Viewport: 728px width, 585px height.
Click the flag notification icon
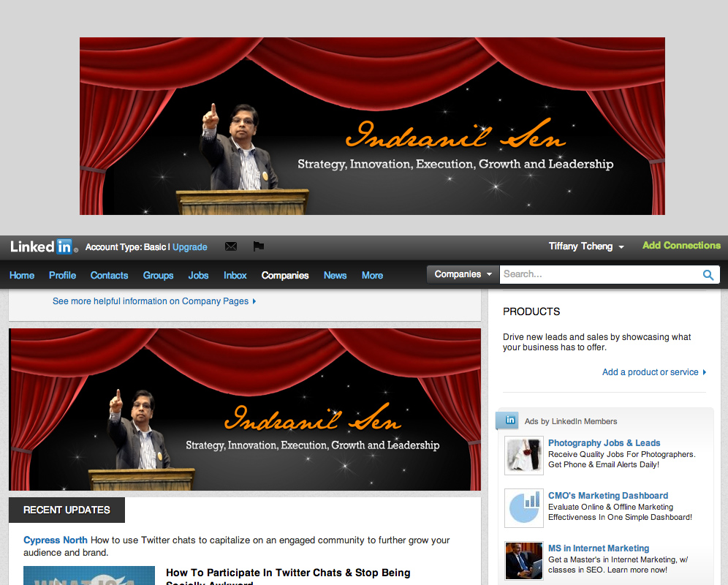[x=258, y=246]
